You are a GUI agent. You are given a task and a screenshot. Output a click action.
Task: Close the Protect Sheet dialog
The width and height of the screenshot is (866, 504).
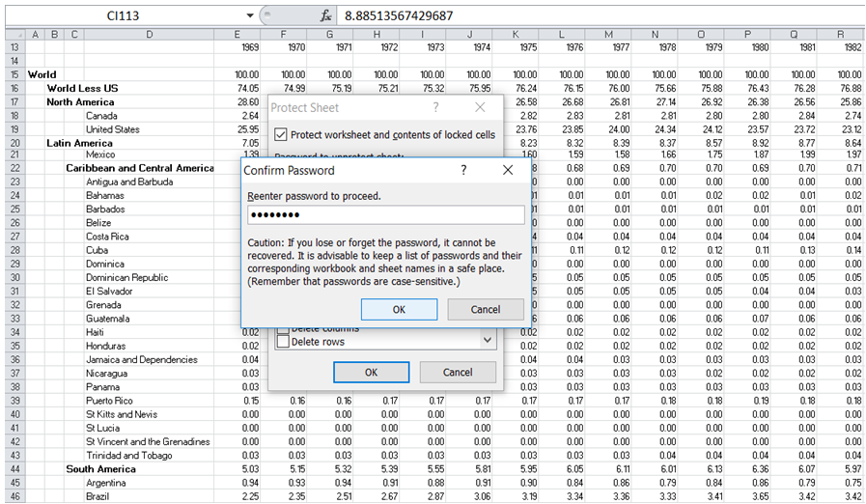coord(480,107)
